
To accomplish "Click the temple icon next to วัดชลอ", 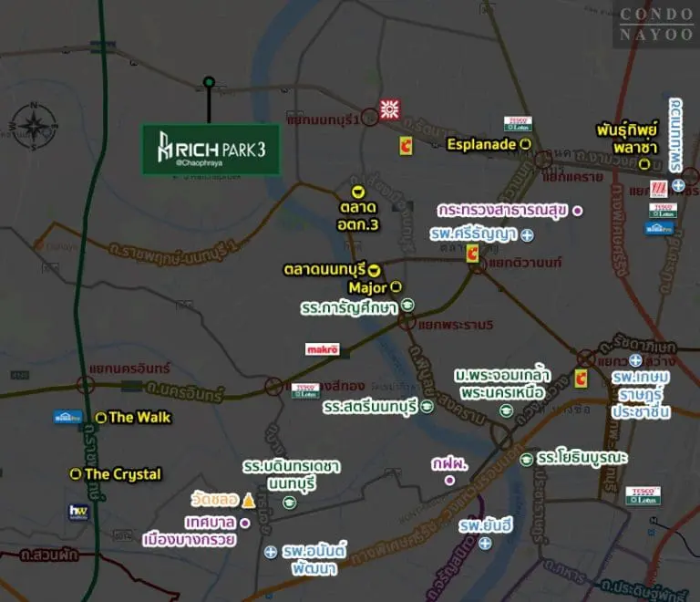I will (249, 500).
